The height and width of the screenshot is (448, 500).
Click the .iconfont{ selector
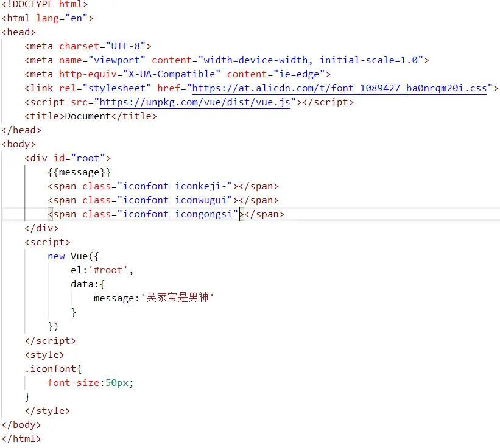(53, 369)
